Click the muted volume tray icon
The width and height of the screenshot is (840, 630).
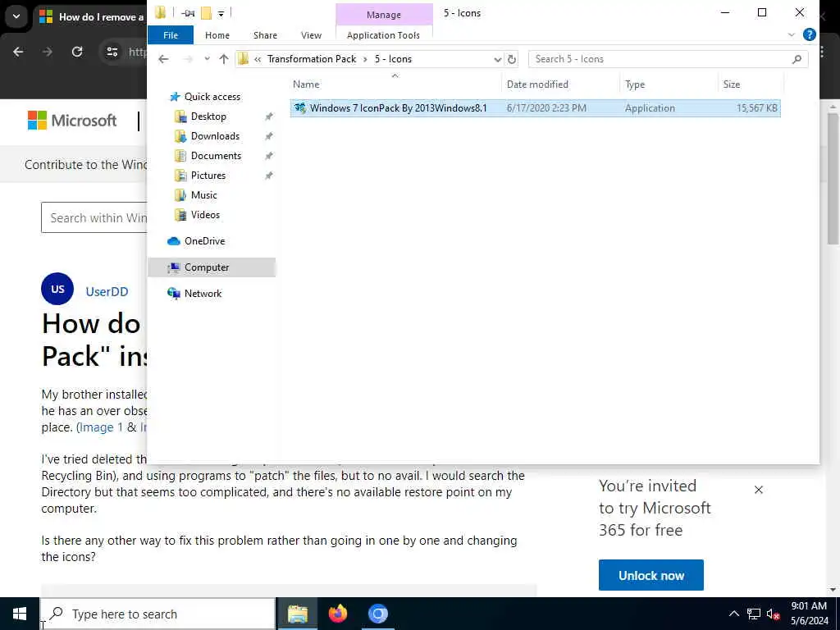click(773, 614)
